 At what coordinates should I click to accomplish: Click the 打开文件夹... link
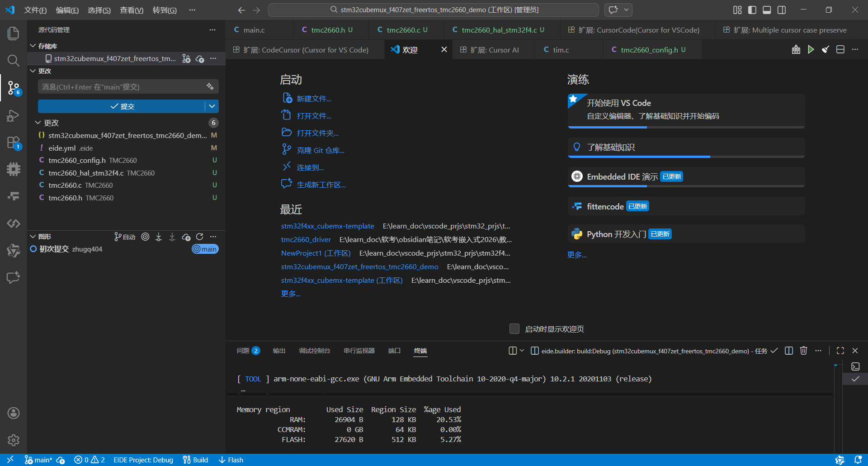point(317,133)
